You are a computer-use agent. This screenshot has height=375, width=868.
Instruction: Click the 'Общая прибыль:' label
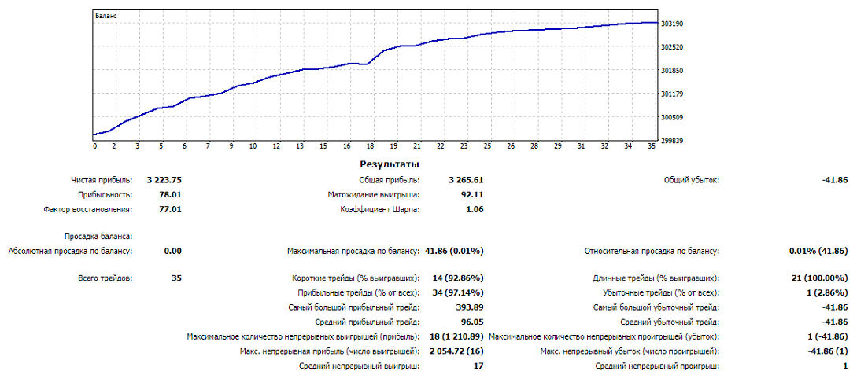390,180
